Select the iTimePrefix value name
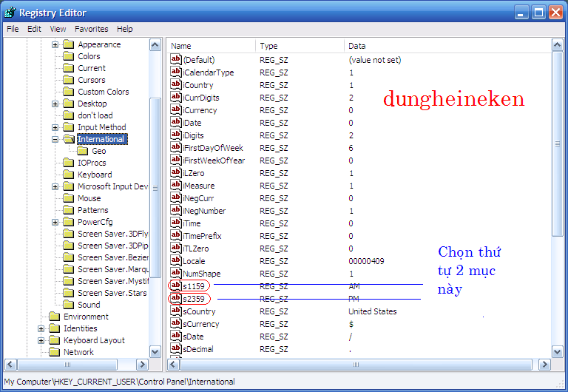The height and width of the screenshot is (392, 568). pyautogui.click(x=202, y=236)
